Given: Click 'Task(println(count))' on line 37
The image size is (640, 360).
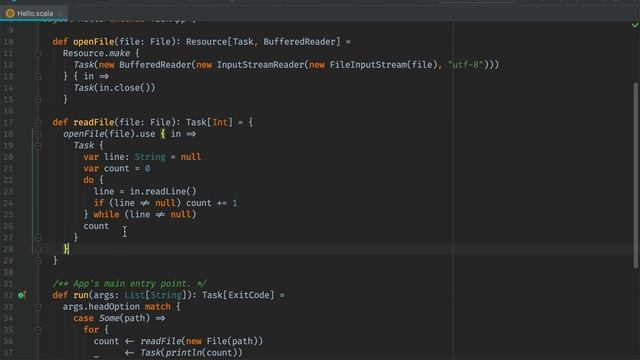Looking at the screenshot, I should 191,353.
